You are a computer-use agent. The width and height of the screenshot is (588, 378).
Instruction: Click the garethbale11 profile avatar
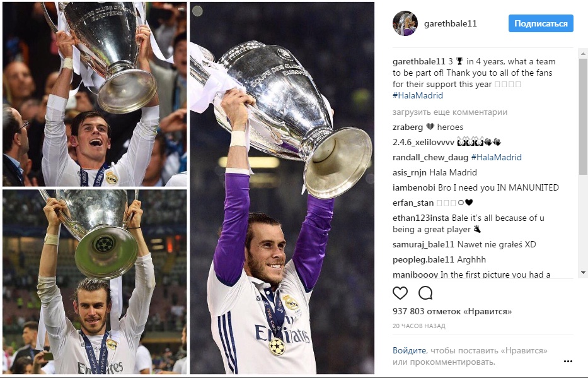click(405, 23)
